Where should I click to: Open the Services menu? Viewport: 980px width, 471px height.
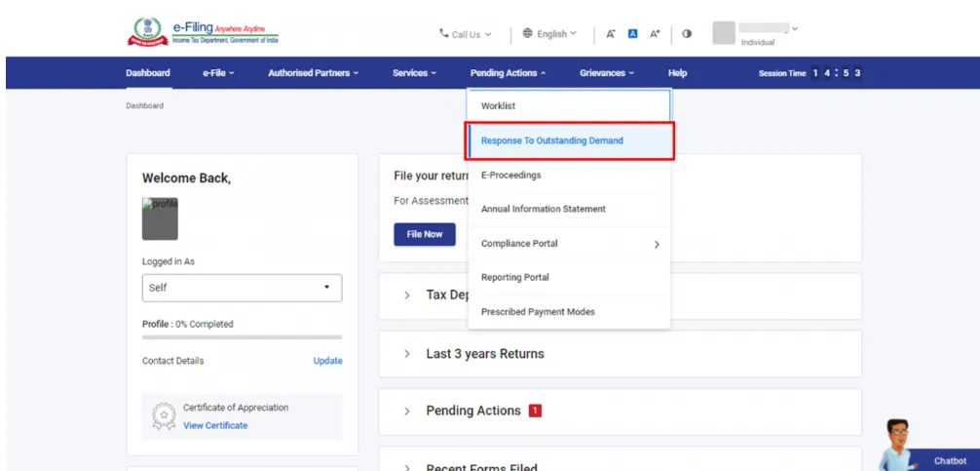[414, 72]
